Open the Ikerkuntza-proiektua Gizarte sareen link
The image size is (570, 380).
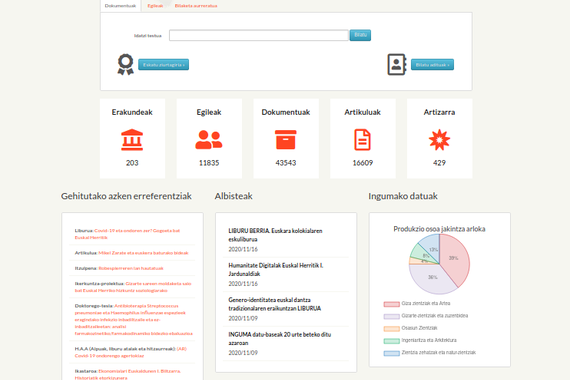[133, 287]
